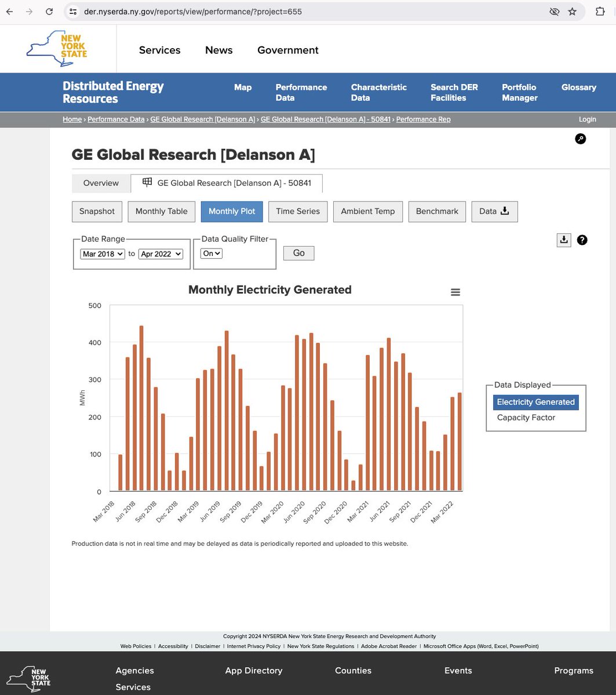Screen dimensions: 616x695
Task: Open the Government top menu
Action: point(288,50)
